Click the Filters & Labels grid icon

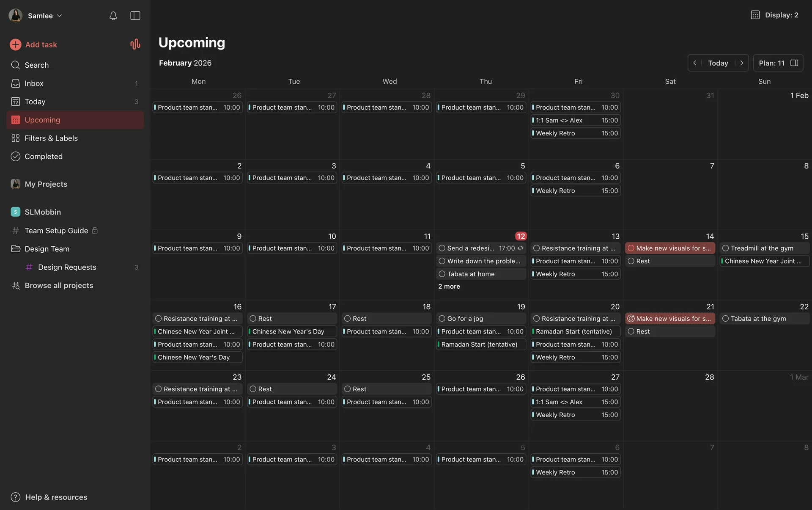[16, 138]
